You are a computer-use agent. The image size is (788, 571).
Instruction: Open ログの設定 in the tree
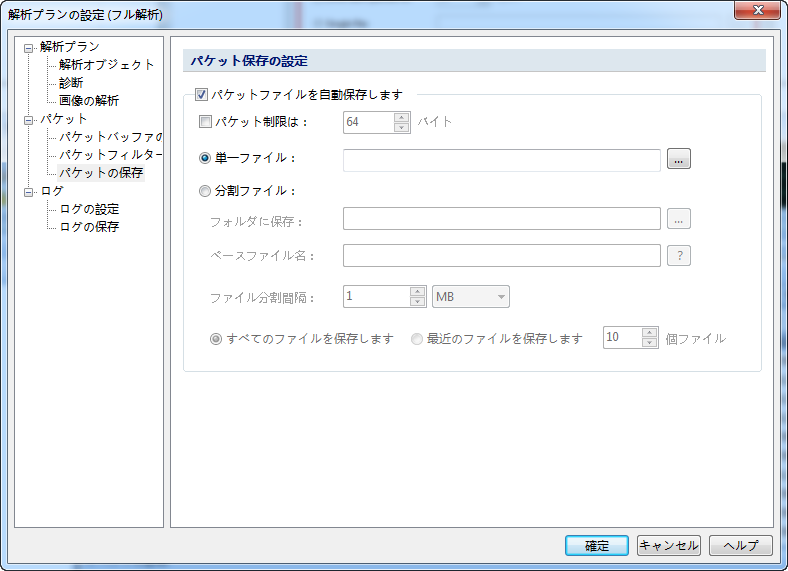click(88, 209)
